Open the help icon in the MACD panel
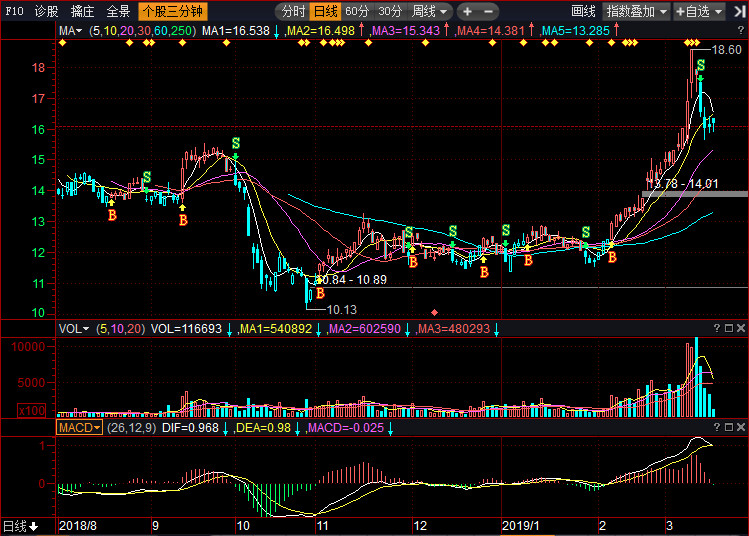 [716, 427]
